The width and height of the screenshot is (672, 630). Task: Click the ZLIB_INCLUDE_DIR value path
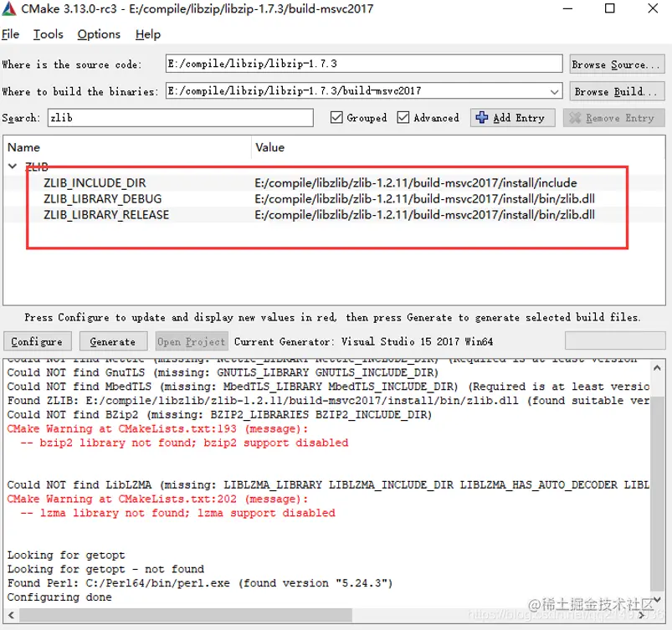416,183
